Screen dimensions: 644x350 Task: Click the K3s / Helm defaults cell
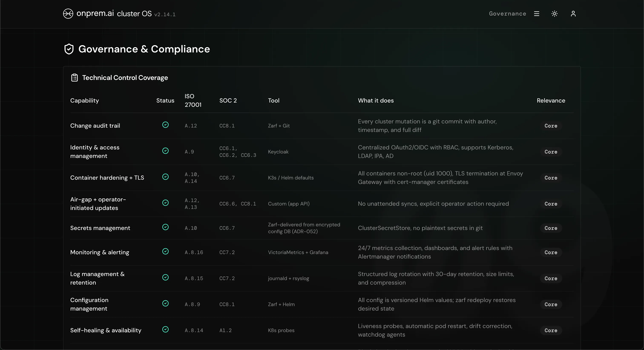pos(291,178)
